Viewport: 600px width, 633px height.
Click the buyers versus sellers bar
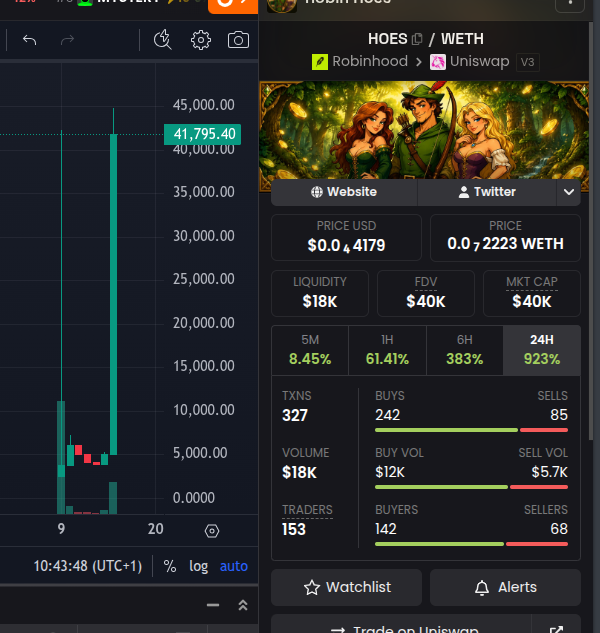coord(471,544)
